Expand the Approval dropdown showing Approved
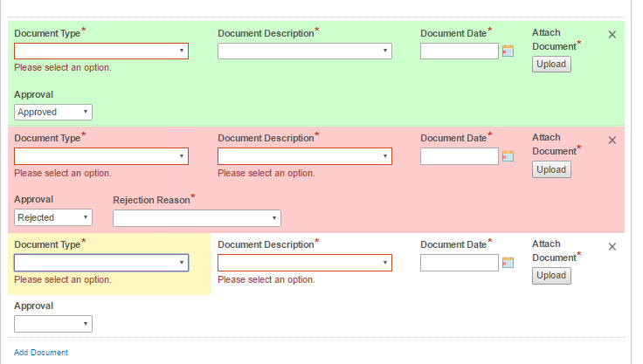This screenshot has height=364, width=643. [53, 112]
